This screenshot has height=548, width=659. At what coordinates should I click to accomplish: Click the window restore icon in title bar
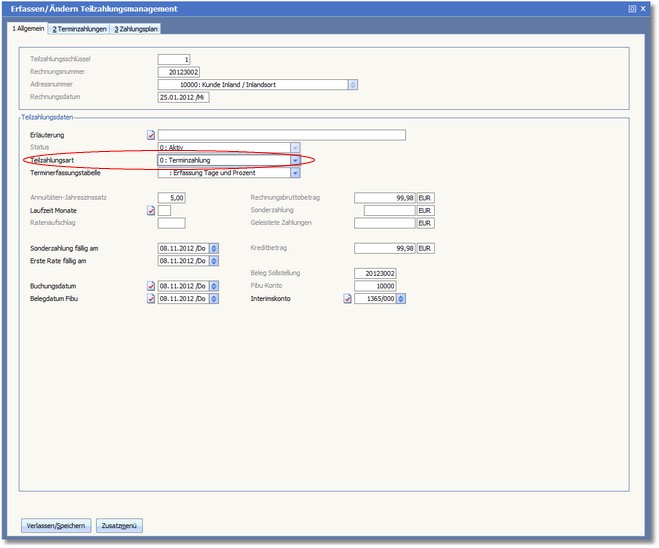(631, 8)
